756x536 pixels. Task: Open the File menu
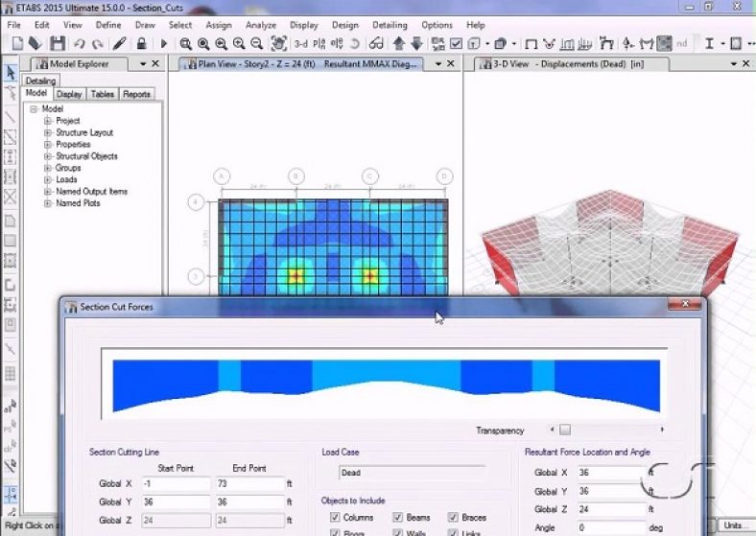(14, 25)
